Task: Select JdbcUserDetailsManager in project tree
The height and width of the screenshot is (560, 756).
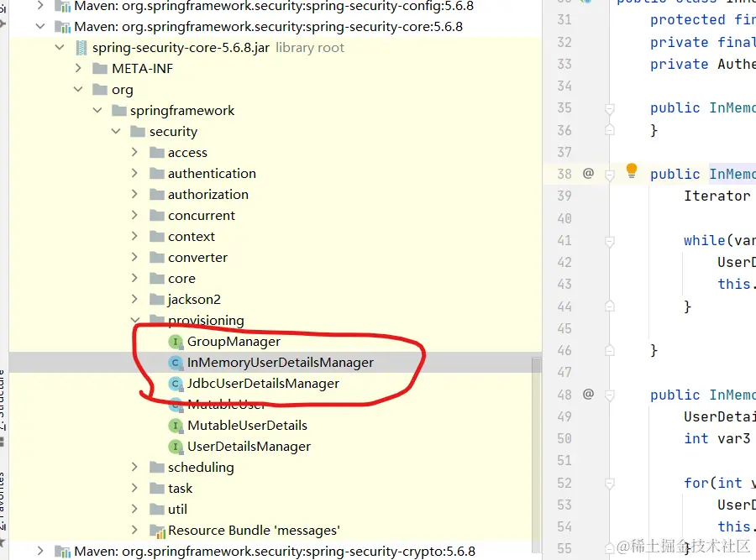Action: (x=263, y=384)
